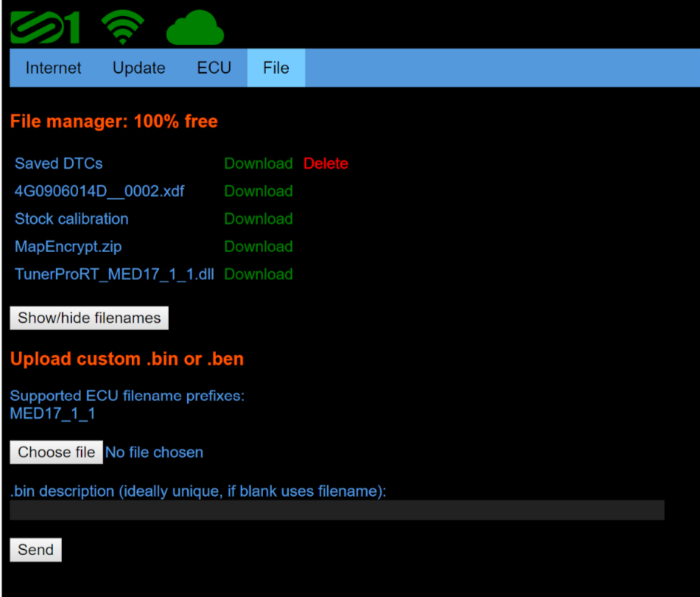Viewport: 700px width, 597px height.
Task: Click the Saved DTCs file name
Action: coord(58,164)
